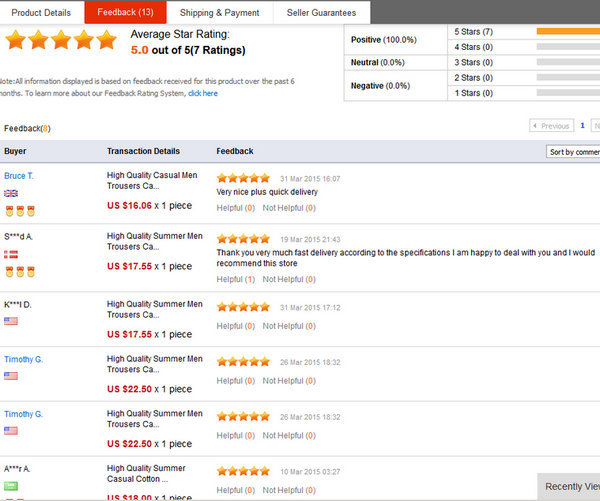
Task: Open the Sort by comment dropdown
Action: coord(573,152)
